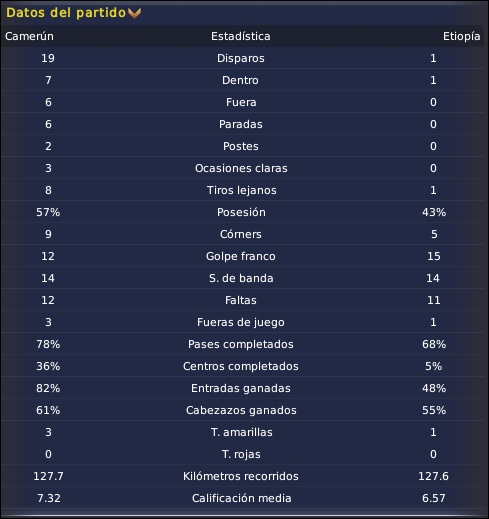Expand the Datos del partido dropdown chevron
Viewport: 489px width, 519px height.
(x=134, y=13)
